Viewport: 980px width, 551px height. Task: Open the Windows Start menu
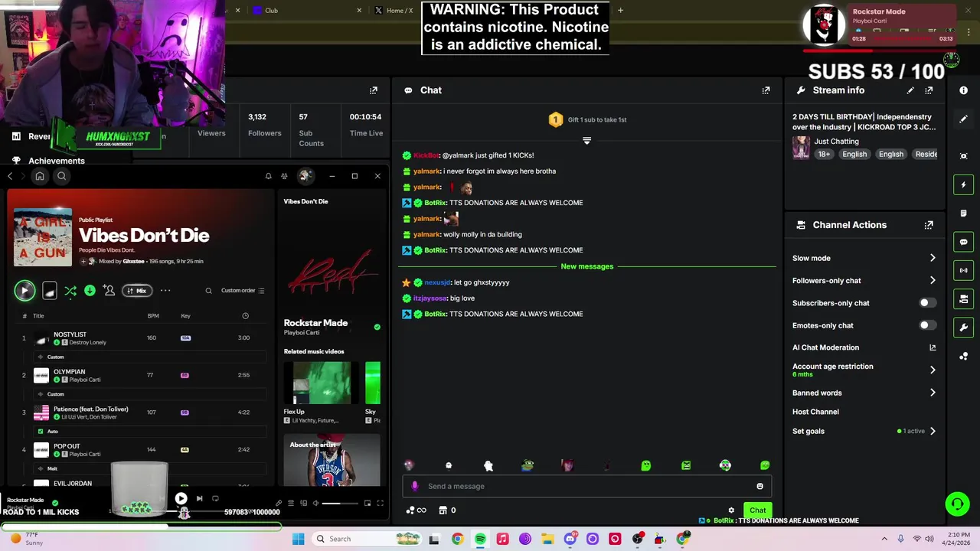tap(298, 539)
